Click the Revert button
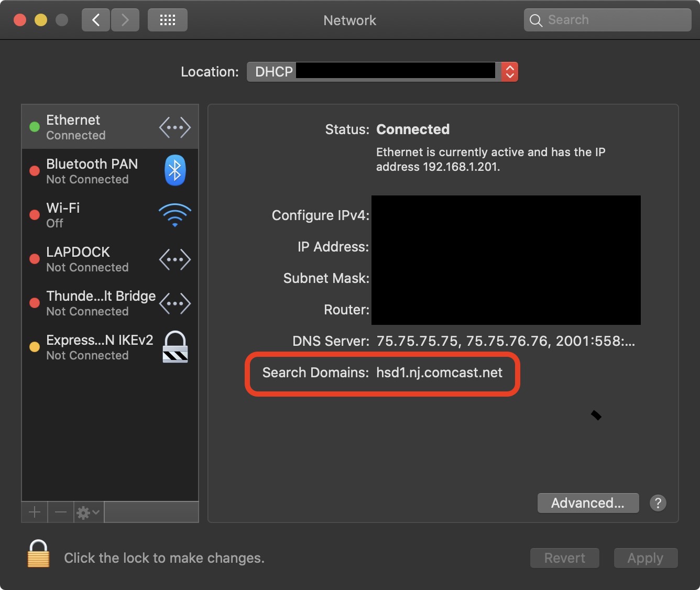This screenshot has width=700, height=590. (x=564, y=558)
